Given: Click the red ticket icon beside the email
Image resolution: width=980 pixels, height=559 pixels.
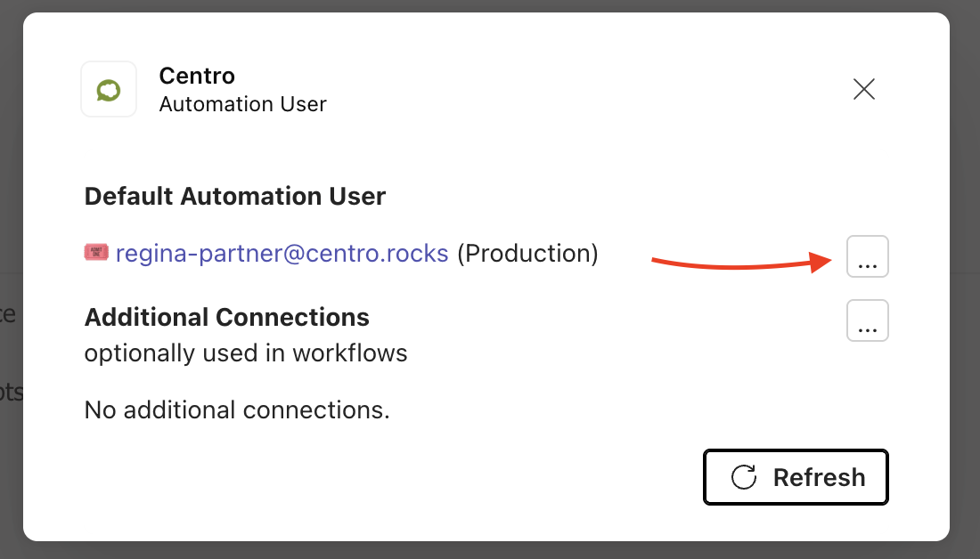Looking at the screenshot, I should click(96, 252).
